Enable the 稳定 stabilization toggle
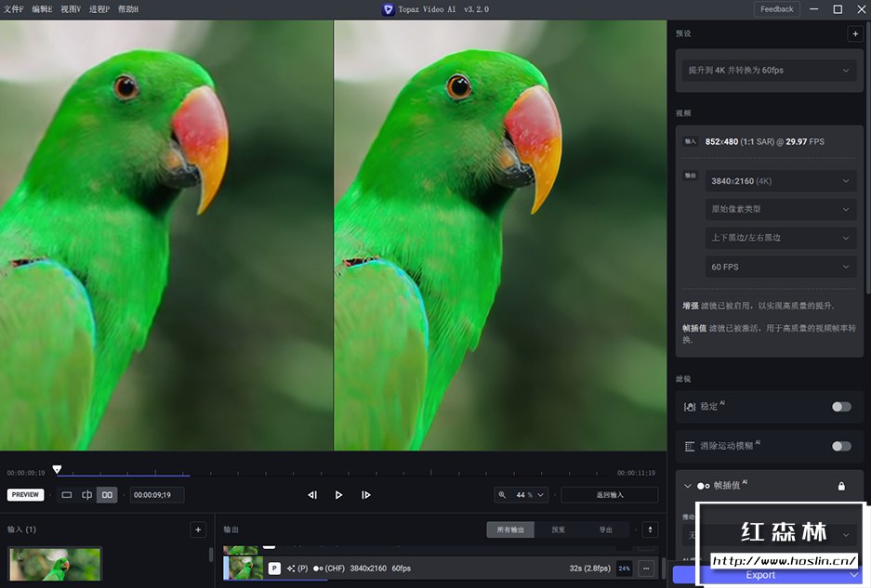 point(840,407)
